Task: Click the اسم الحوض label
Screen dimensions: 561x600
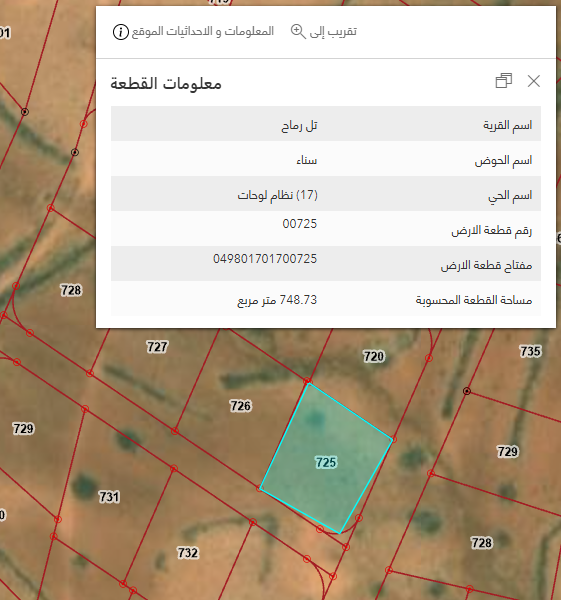Action: (x=503, y=160)
